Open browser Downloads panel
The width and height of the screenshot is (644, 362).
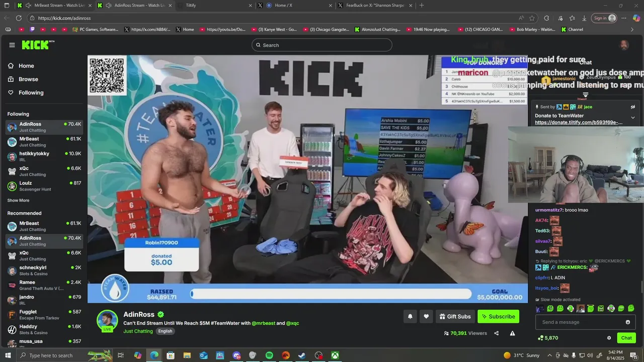click(x=584, y=18)
